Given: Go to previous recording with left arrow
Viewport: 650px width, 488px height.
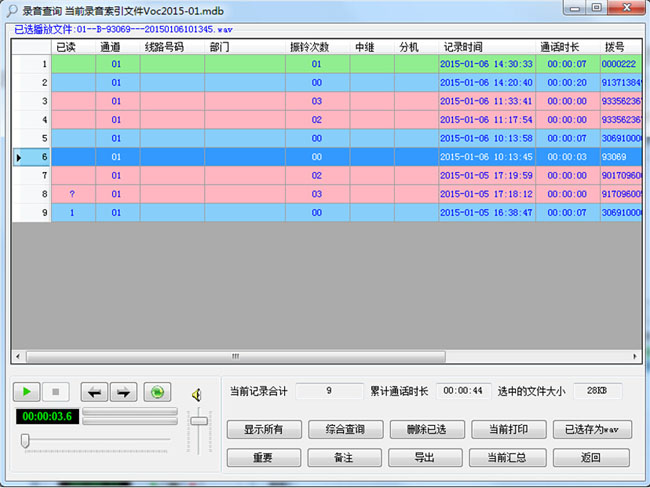Looking at the screenshot, I should pos(93,392).
